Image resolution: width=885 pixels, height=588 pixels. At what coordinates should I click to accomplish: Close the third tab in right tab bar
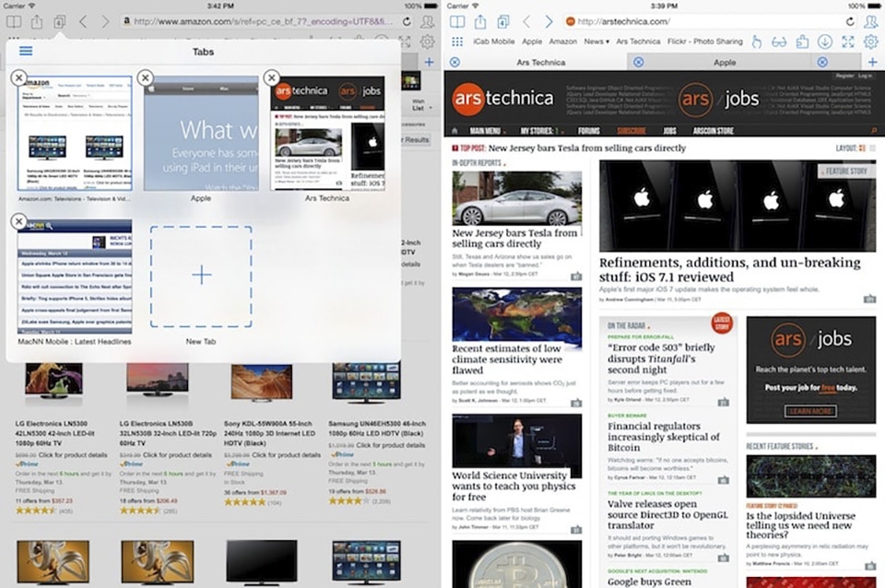822,62
